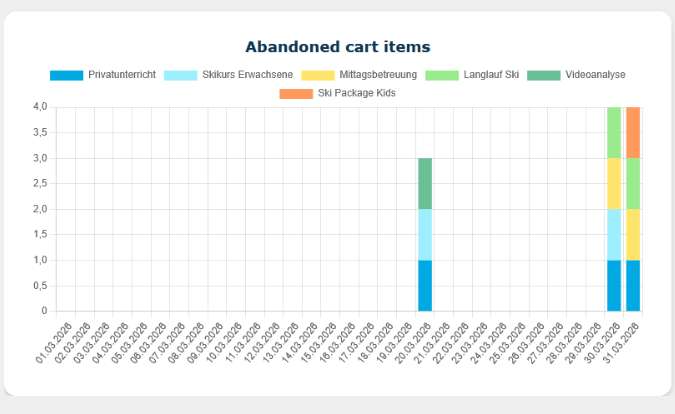675x414 pixels.
Task: Toggle the Privatunterricht legend text label
Action: 121,75
